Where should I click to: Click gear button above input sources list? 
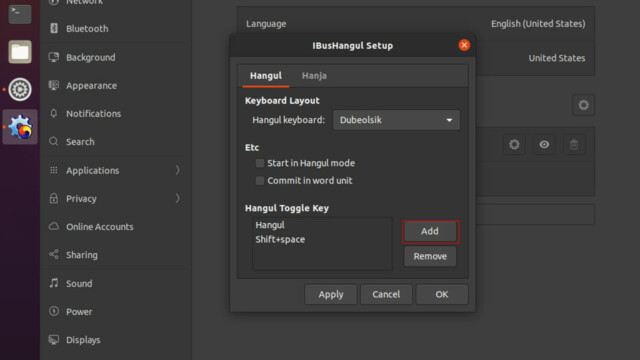click(583, 105)
